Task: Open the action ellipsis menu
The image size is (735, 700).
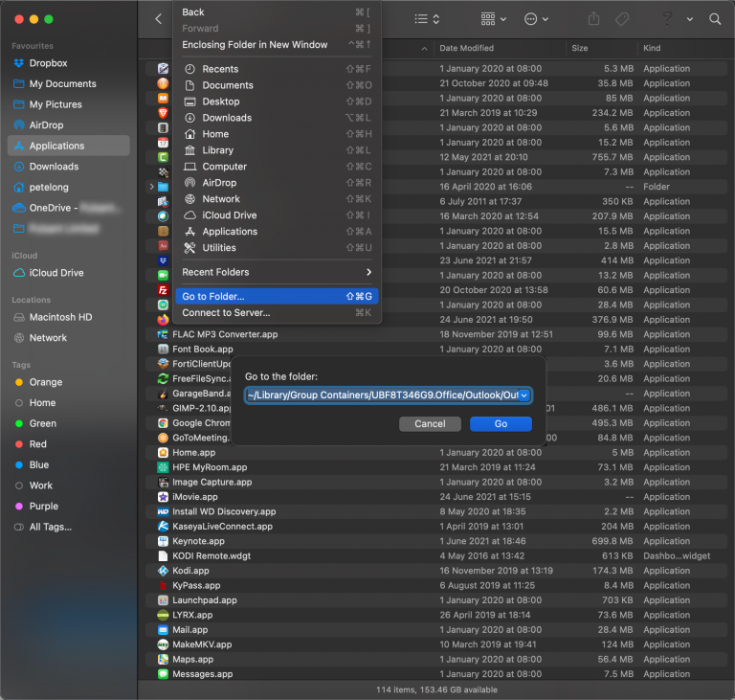Action: click(536, 19)
